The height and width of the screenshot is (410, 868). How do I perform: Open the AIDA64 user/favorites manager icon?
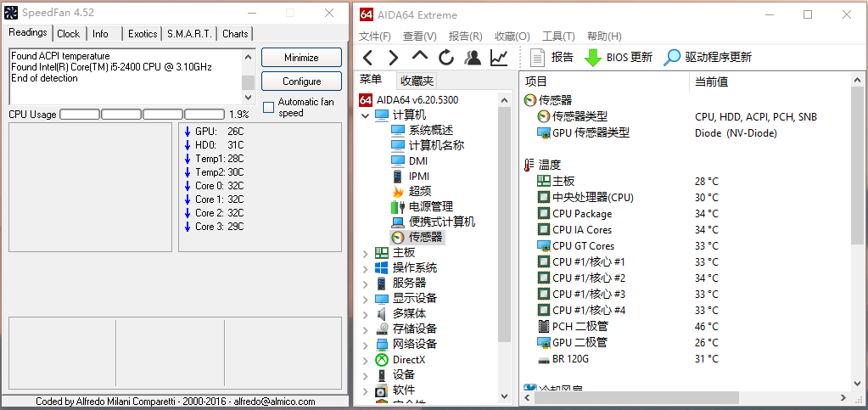click(473, 57)
